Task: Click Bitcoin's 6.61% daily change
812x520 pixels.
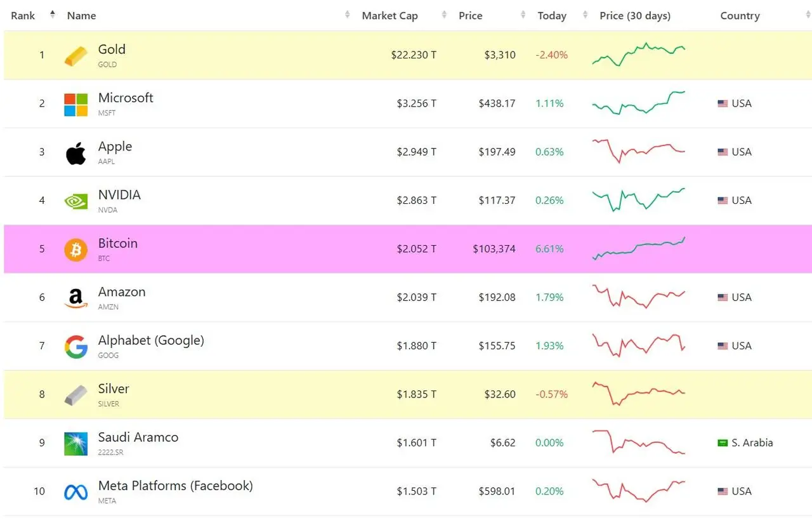Action: [x=549, y=249]
